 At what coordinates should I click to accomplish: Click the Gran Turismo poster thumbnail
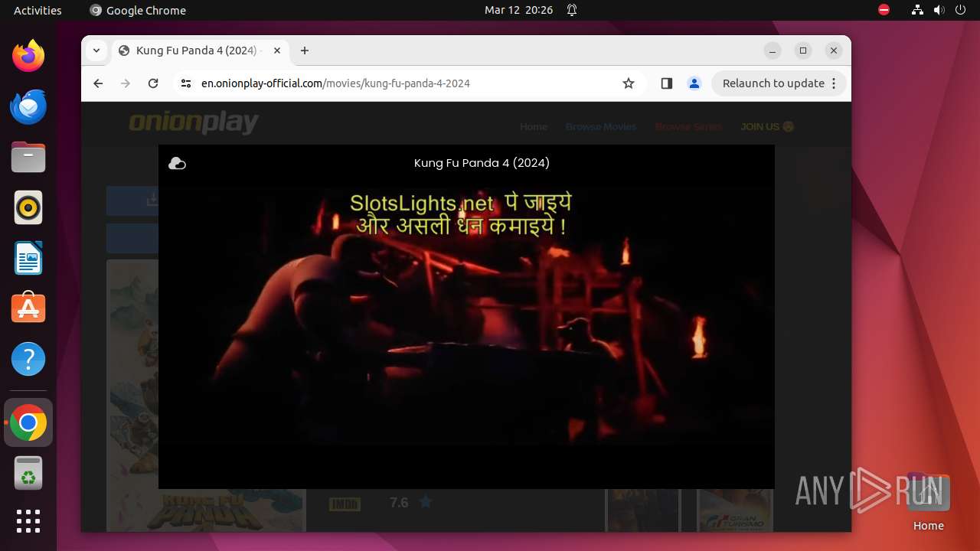pos(735,510)
